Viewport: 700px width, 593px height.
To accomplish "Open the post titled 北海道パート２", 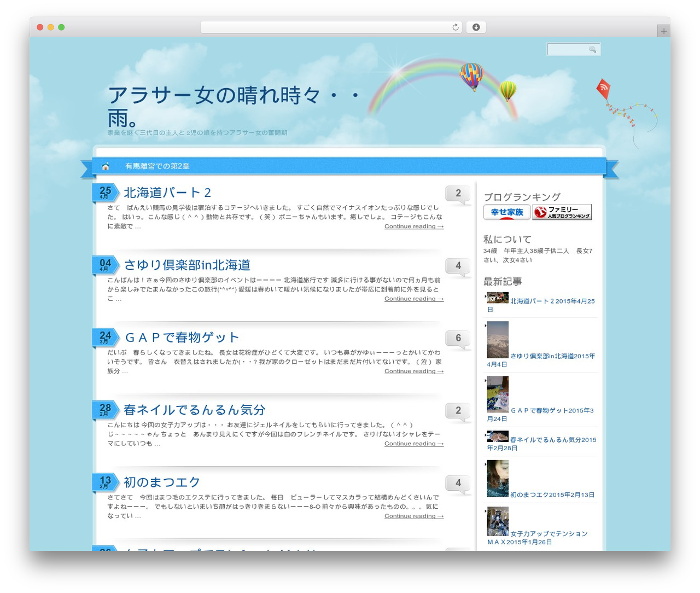I will (x=167, y=193).
